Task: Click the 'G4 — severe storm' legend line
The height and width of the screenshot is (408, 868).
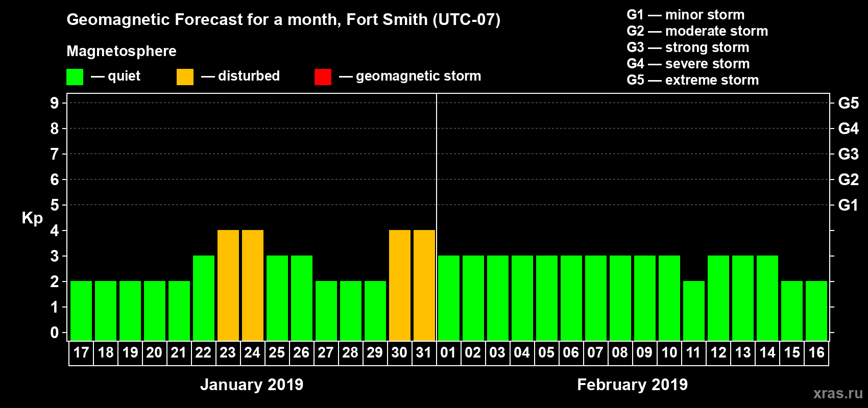Action: click(x=688, y=64)
